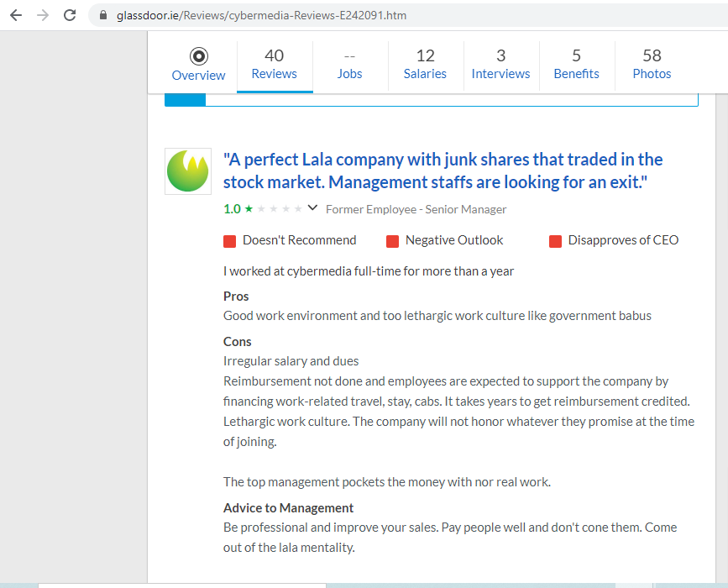728x588 pixels.
Task: Click the 'Disapproves of CEO' label
Action: click(x=624, y=240)
